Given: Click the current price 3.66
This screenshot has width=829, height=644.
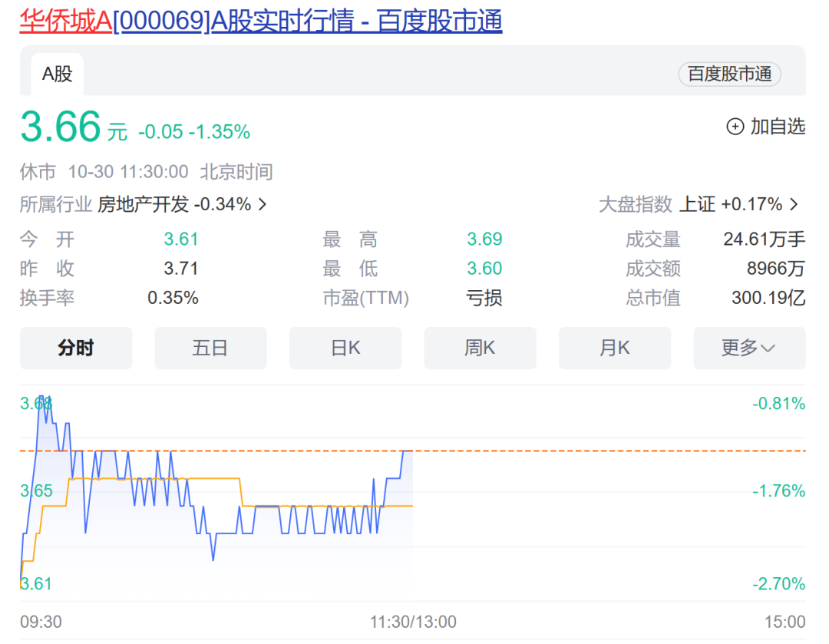Looking at the screenshot, I should pos(61,127).
